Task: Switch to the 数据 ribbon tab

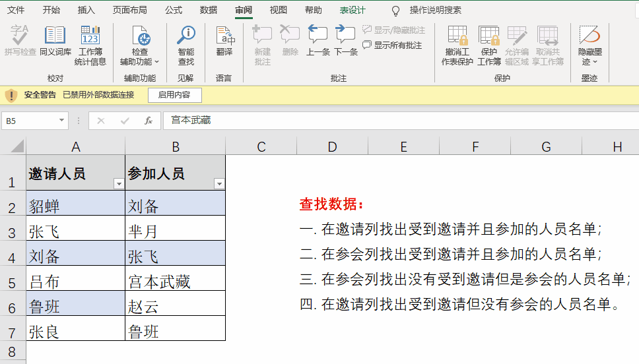Action: click(209, 10)
